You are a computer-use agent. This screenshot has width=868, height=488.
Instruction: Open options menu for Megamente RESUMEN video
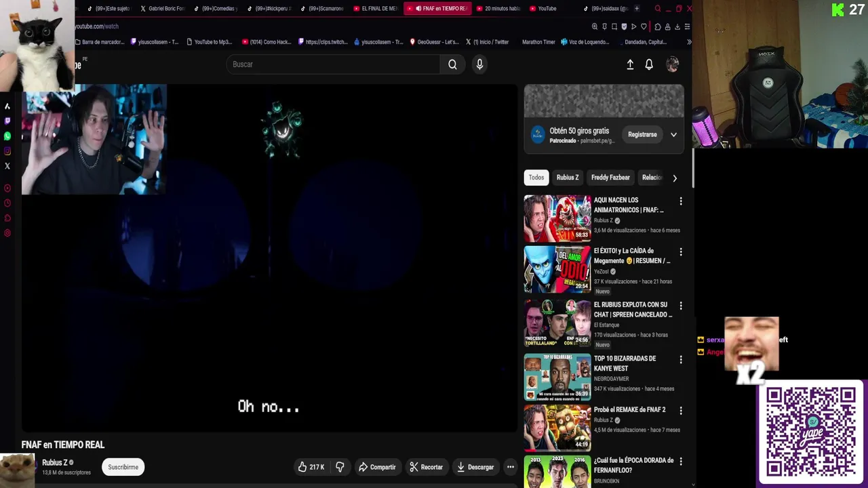pyautogui.click(x=681, y=252)
